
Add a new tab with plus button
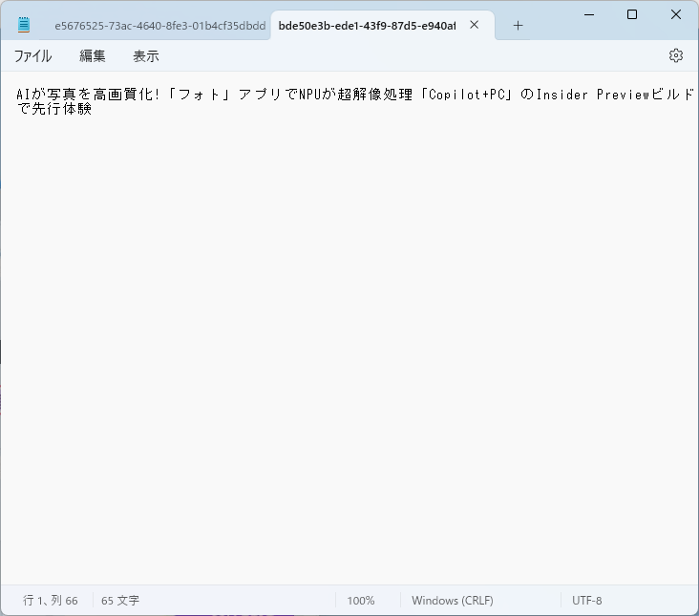pos(518,26)
